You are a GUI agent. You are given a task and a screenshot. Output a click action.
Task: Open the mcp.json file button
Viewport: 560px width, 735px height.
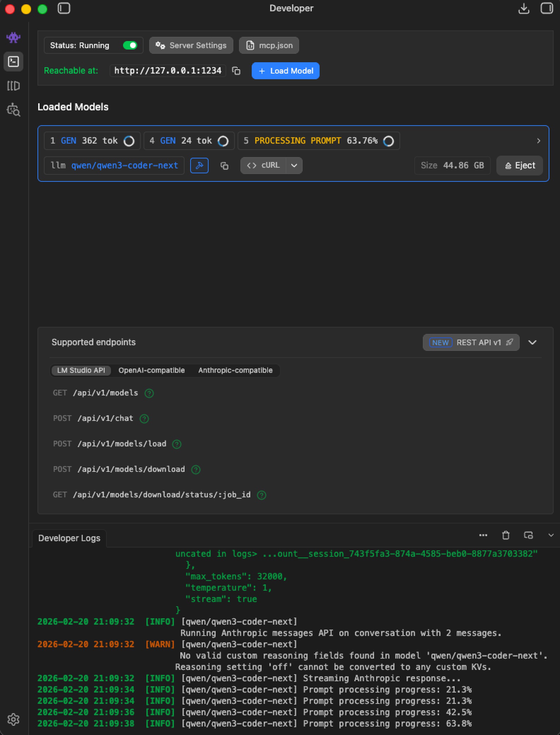tap(269, 45)
